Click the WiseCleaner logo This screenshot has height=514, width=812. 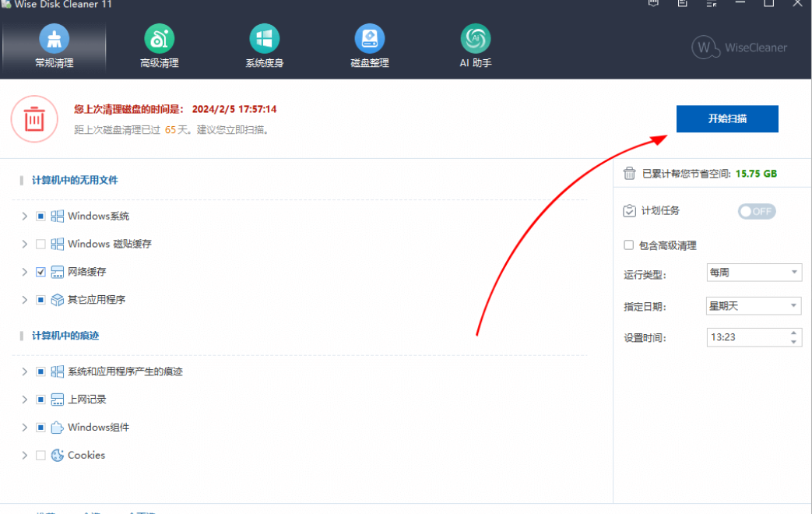click(740, 48)
